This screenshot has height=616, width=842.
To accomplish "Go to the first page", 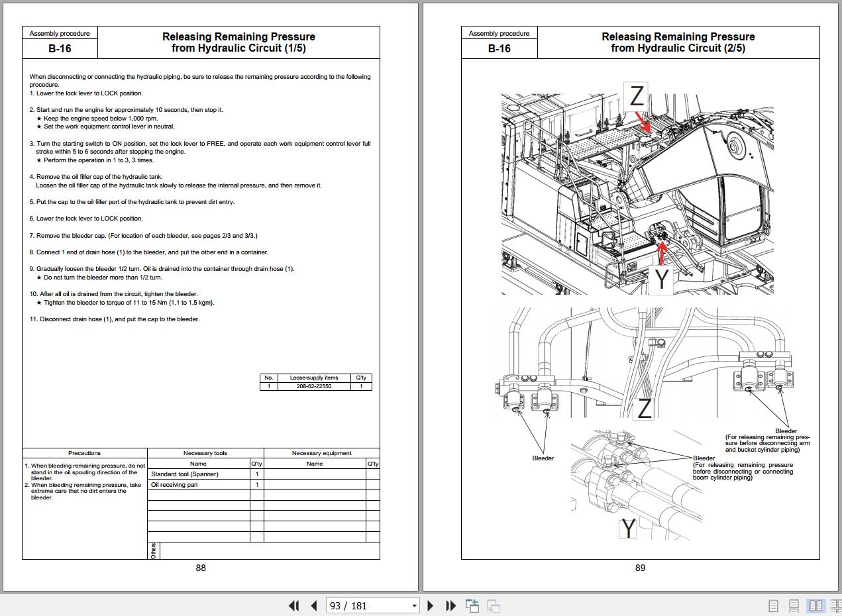I will click(x=294, y=605).
